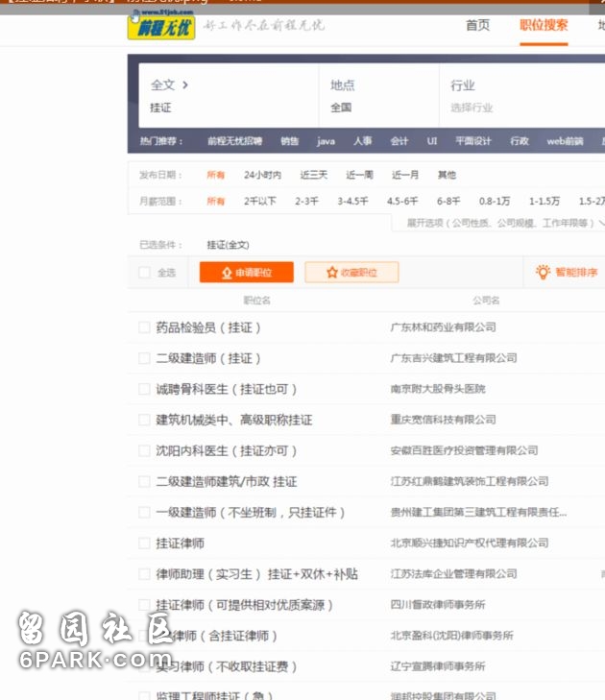Image resolution: width=605 pixels, height=700 pixels.
Task: Filter salary by 2-3千
Action: coord(306,202)
